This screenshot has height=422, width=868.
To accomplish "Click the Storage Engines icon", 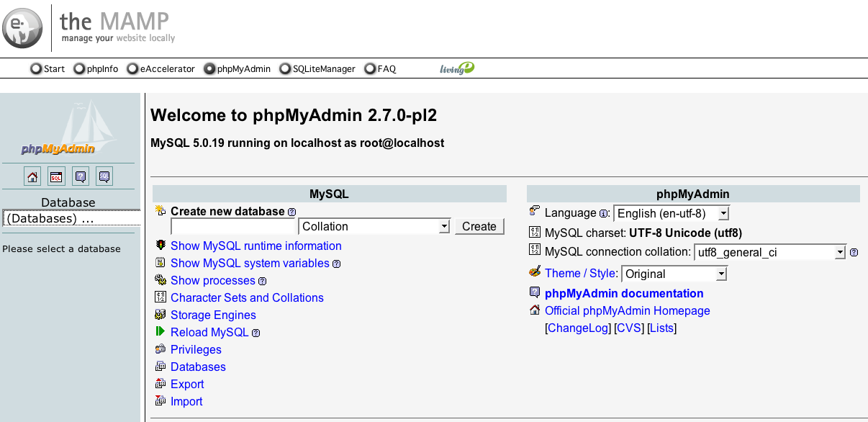I will point(161,315).
